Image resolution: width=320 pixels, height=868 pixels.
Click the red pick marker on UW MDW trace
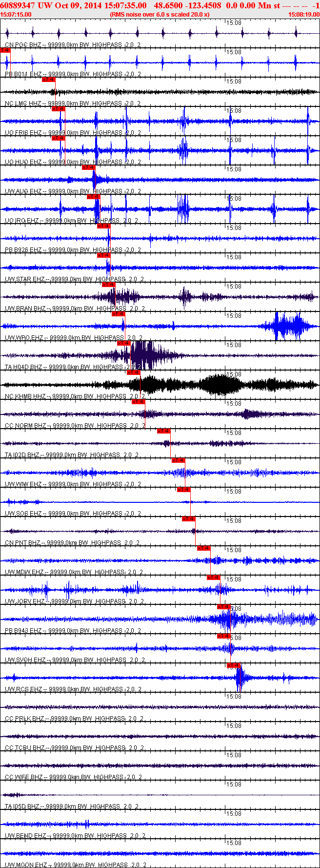click(x=204, y=548)
